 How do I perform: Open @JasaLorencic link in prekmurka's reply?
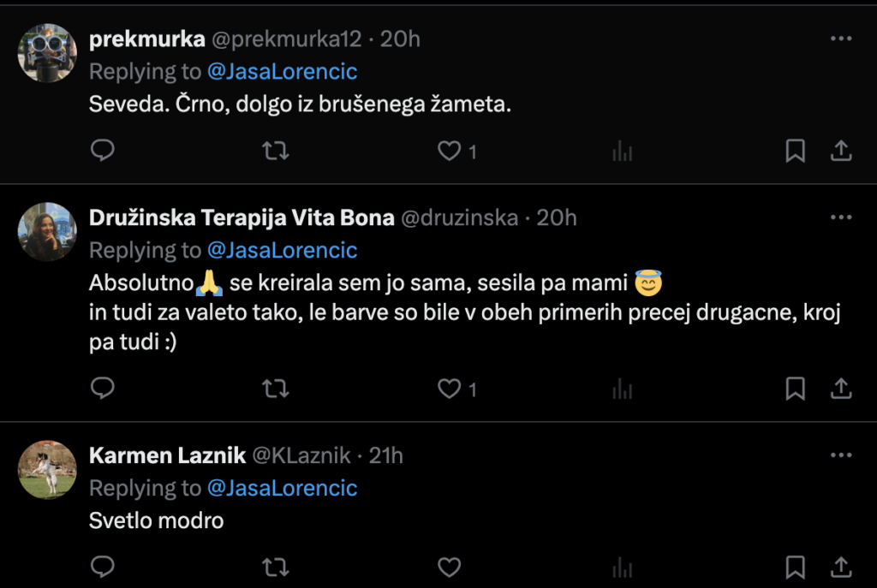pyautogui.click(x=282, y=71)
